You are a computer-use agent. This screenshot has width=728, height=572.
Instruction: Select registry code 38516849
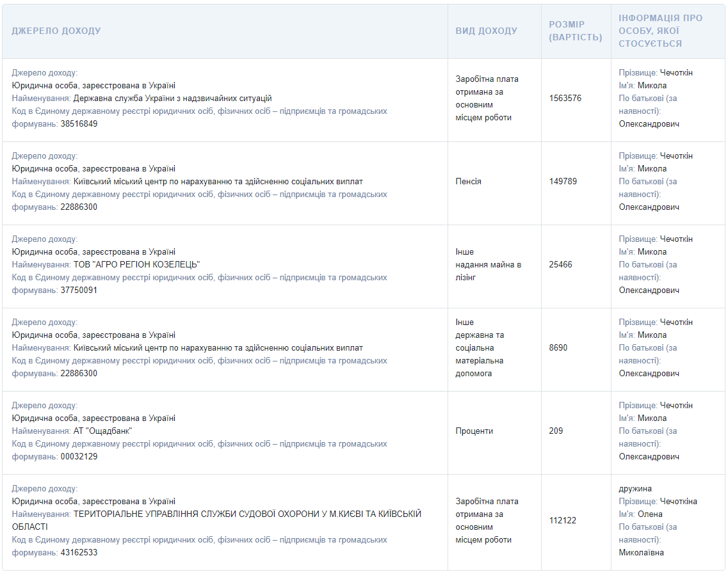[79, 124]
